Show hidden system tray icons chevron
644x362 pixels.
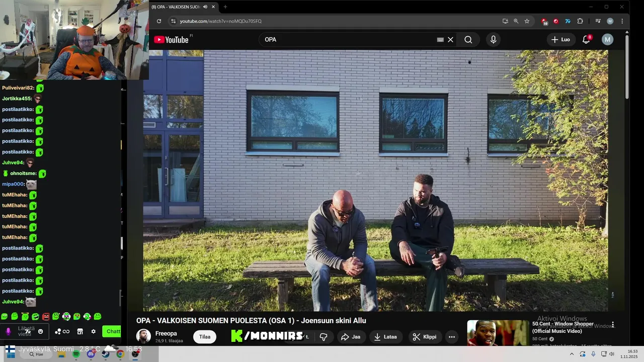pyautogui.click(x=572, y=354)
